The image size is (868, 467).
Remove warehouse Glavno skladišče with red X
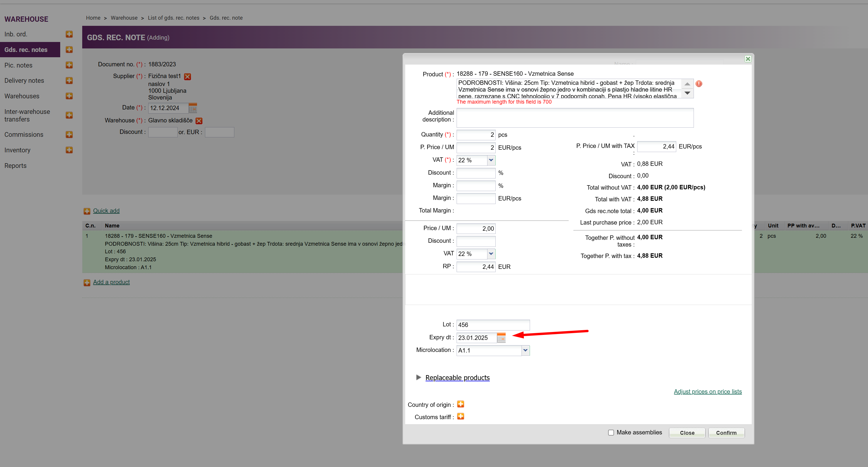point(199,121)
